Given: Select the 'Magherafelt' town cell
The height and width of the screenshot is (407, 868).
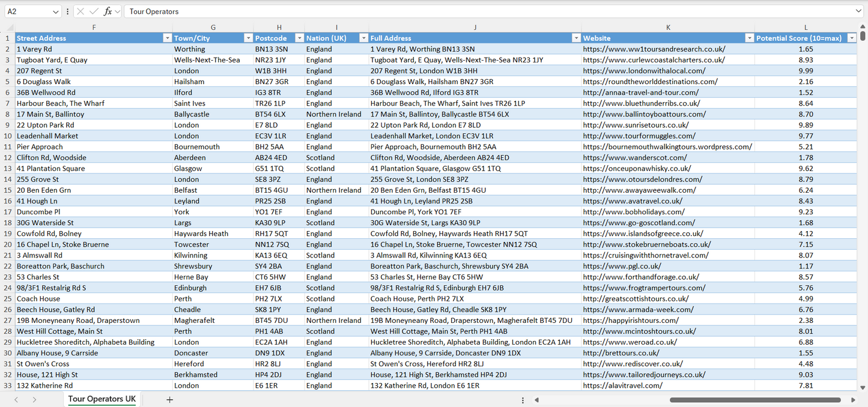Looking at the screenshot, I should pyautogui.click(x=213, y=321).
